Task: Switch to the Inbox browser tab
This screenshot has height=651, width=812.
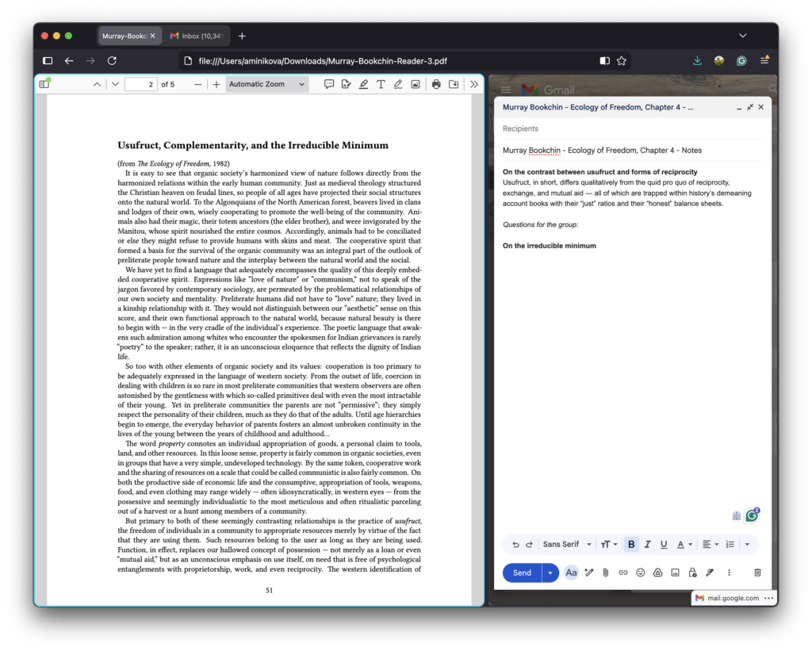Action: point(197,35)
